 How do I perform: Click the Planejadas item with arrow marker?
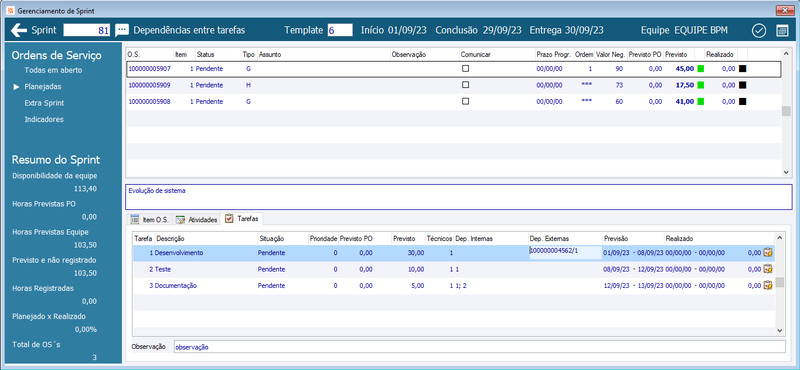pyautogui.click(x=43, y=87)
